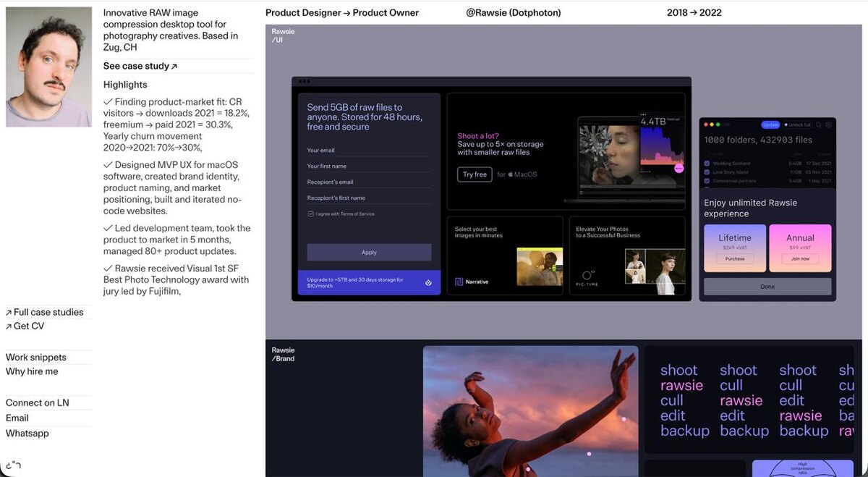Click the Apple logo next to MacOS
Image resolution: width=868 pixels, height=477 pixels.
click(511, 174)
